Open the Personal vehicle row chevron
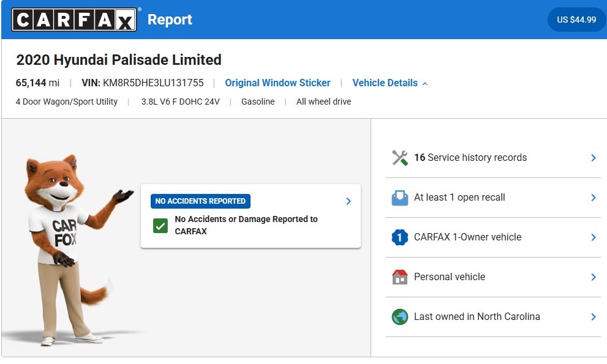This screenshot has height=364, width=607. [x=593, y=277]
